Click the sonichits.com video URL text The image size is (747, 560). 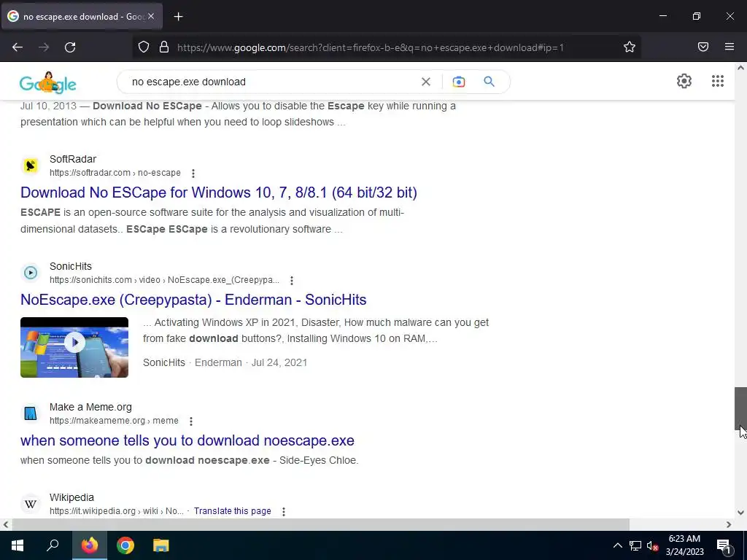point(164,280)
